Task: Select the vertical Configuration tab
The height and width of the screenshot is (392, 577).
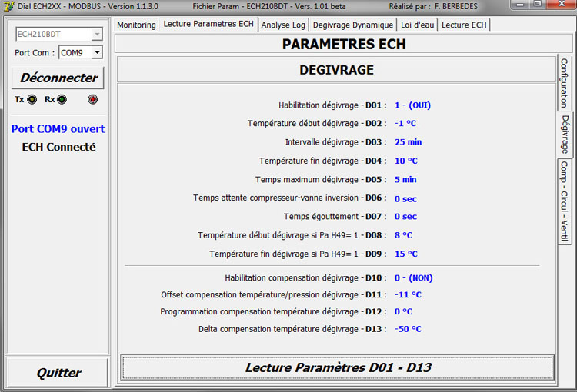Action: coord(565,83)
